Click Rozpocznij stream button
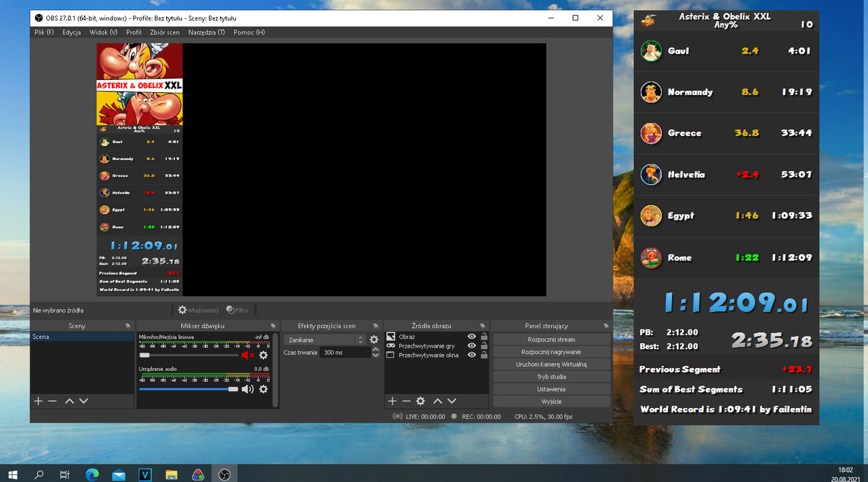 click(551, 340)
